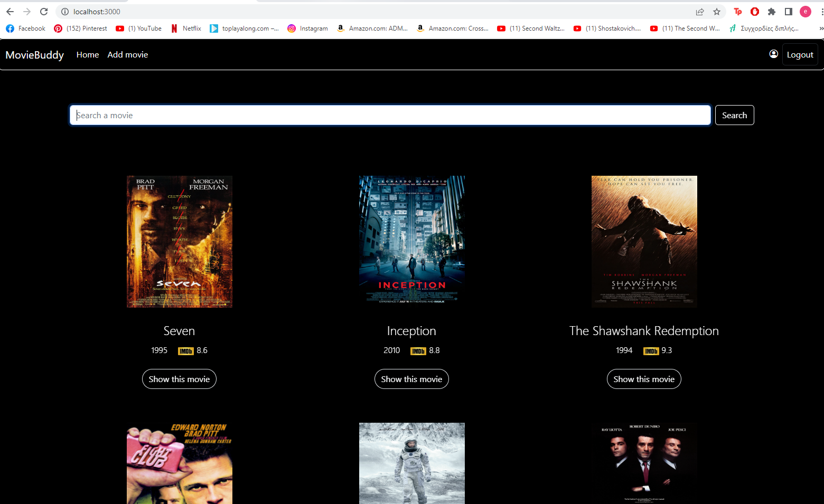Image resolution: width=824 pixels, height=504 pixels.
Task: Click the IMDb icon next to Inception's rating
Action: click(x=418, y=350)
